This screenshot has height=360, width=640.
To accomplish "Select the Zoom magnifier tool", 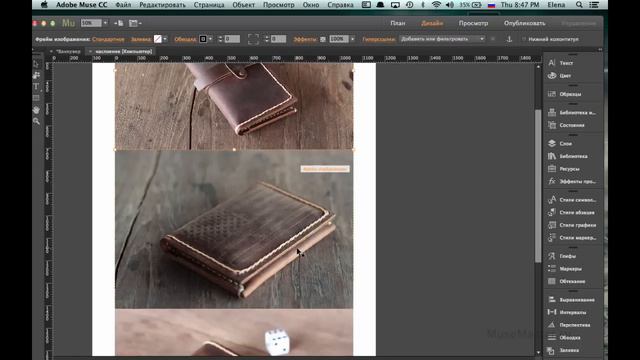I will click(x=36, y=121).
